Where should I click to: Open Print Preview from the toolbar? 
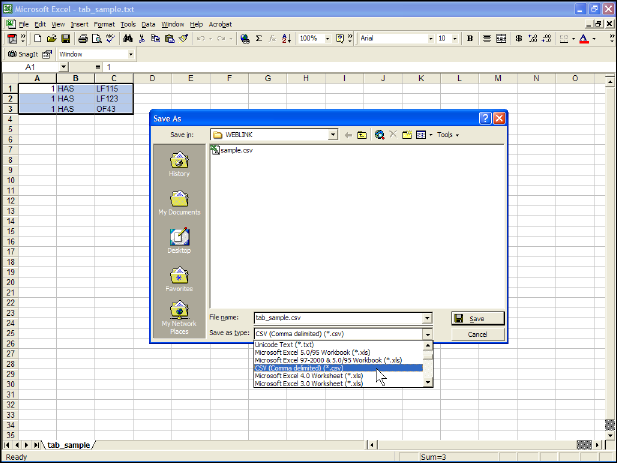96,39
